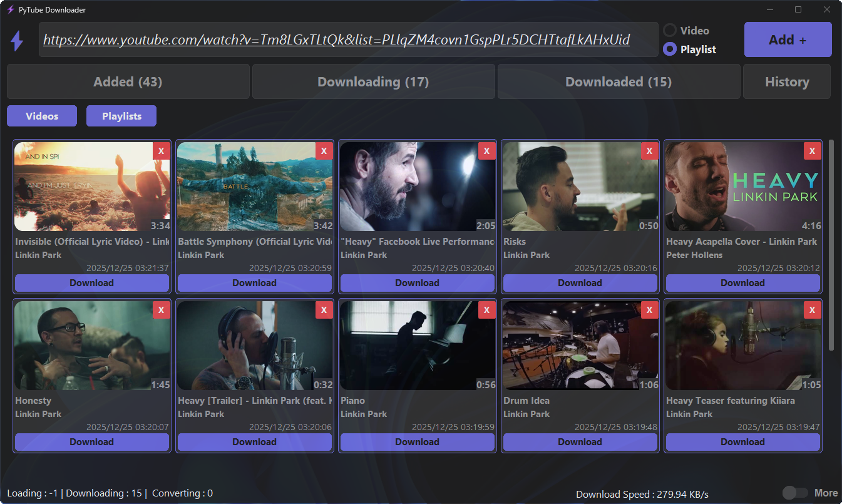Screen dimensions: 842x504
Task: Download the Piano video
Action: click(x=417, y=442)
